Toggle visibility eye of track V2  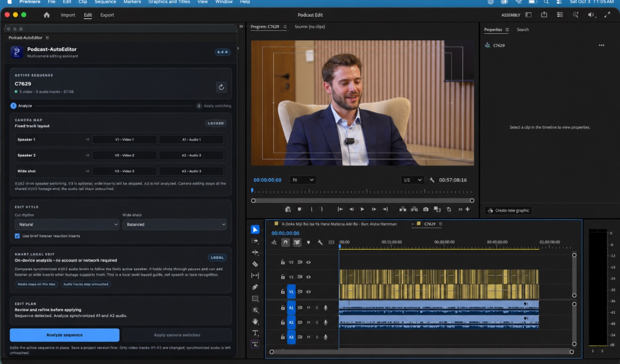[x=309, y=277]
